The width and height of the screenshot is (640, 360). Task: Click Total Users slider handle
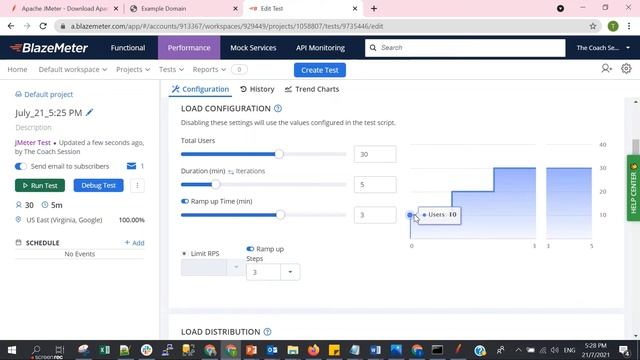pyautogui.click(x=279, y=154)
